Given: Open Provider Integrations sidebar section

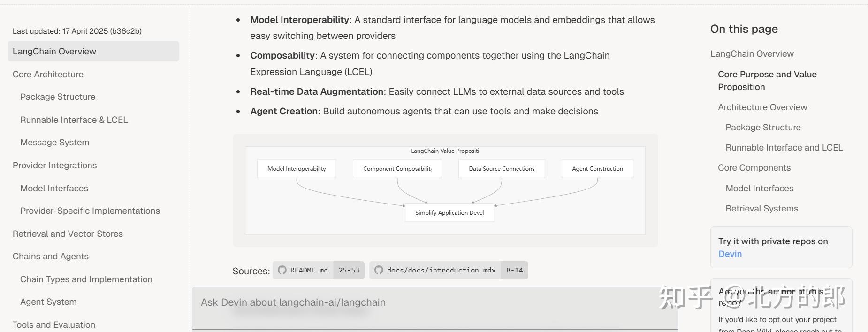Looking at the screenshot, I should click(x=54, y=165).
